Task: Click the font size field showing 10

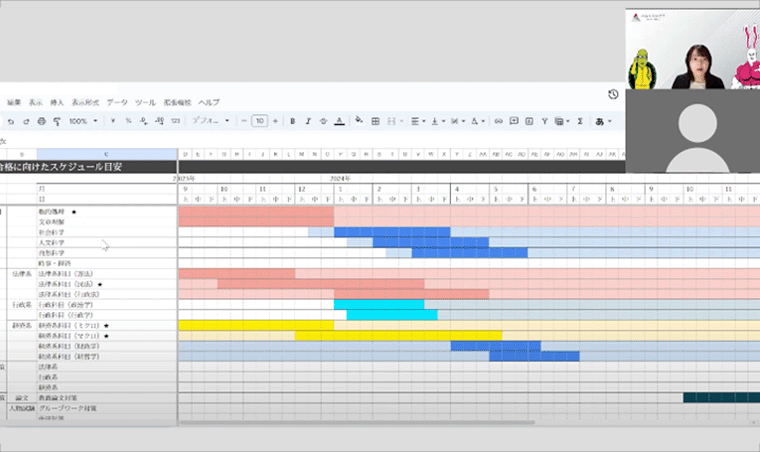Action: (260, 121)
